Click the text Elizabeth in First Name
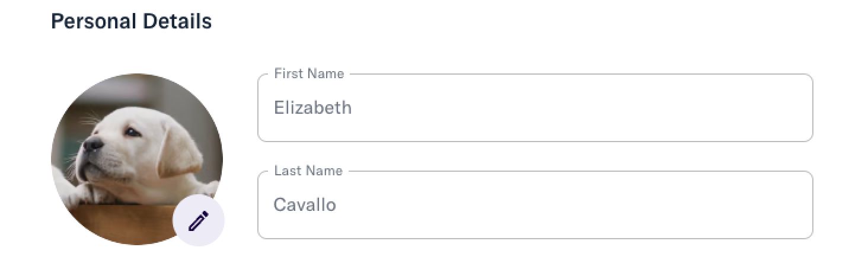 pyautogui.click(x=312, y=108)
